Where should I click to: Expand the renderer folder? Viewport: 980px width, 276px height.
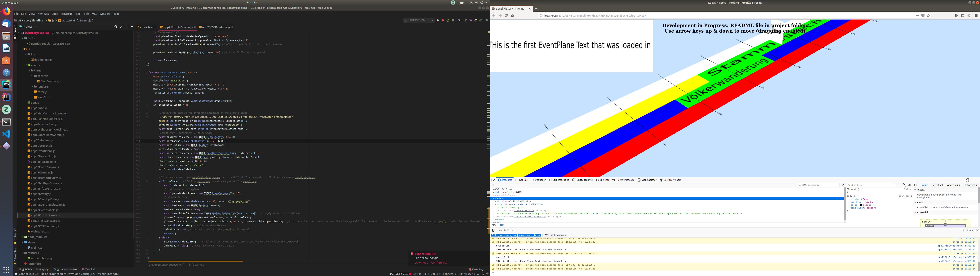click(x=32, y=86)
